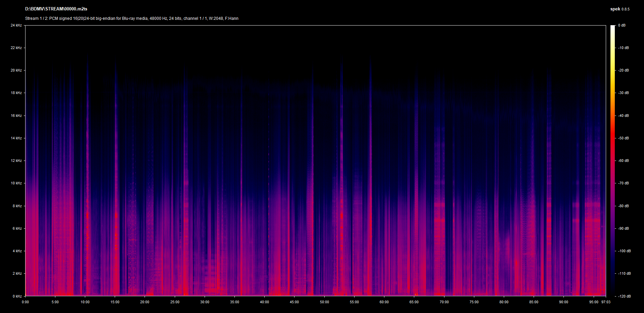Select the 12 kHz frequency axis label

coord(16,161)
